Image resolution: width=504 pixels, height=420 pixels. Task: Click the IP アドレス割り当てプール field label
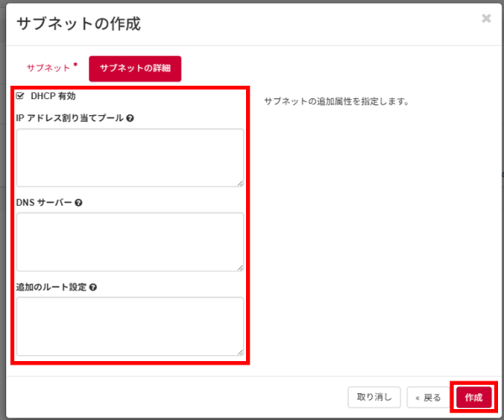coord(70,118)
